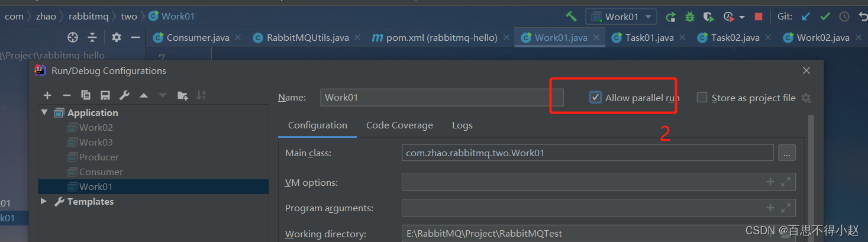Expand the Program arguments field
Screen dimensions: 868x242
(x=785, y=208)
